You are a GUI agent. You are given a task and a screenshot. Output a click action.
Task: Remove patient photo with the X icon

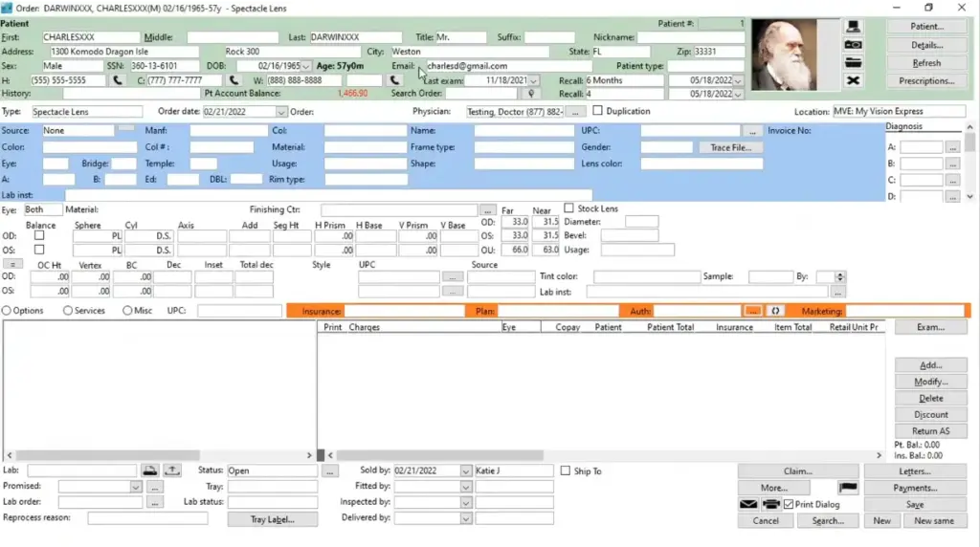pos(853,80)
